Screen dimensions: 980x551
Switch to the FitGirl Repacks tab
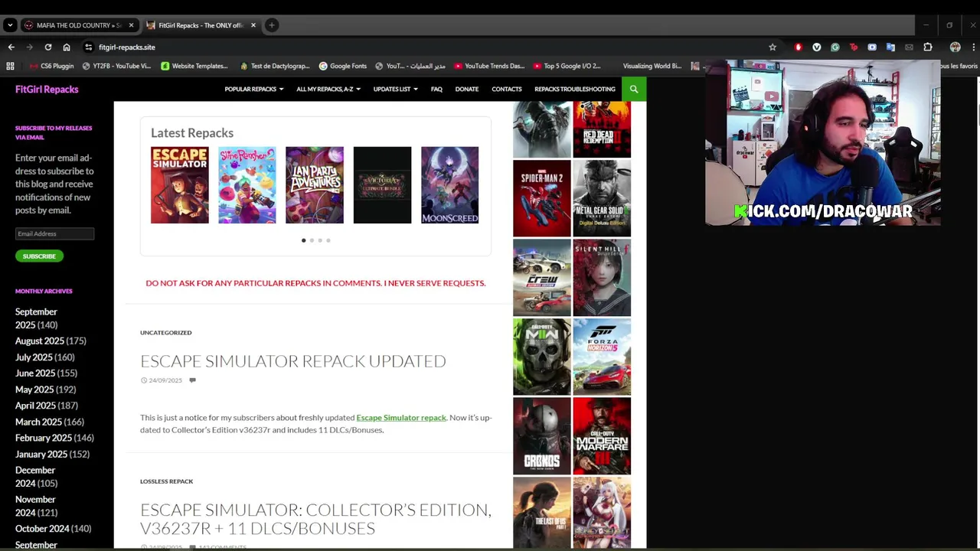(201, 25)
